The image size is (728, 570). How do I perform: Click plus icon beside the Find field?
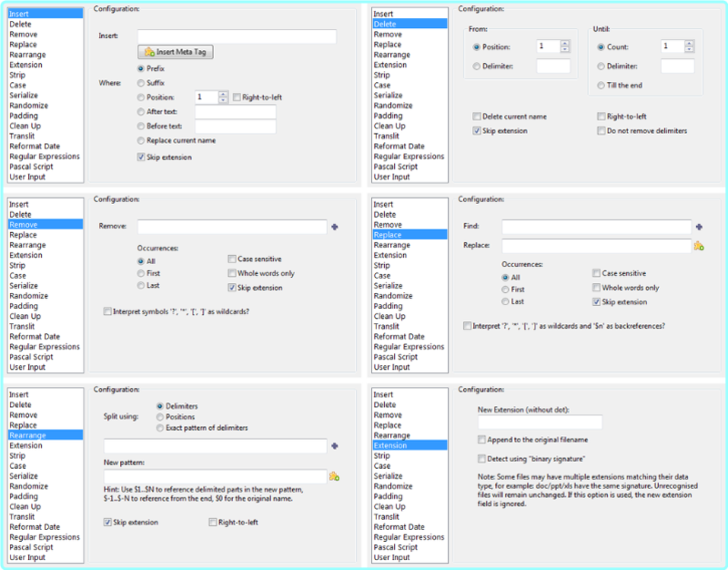point(699,227)
